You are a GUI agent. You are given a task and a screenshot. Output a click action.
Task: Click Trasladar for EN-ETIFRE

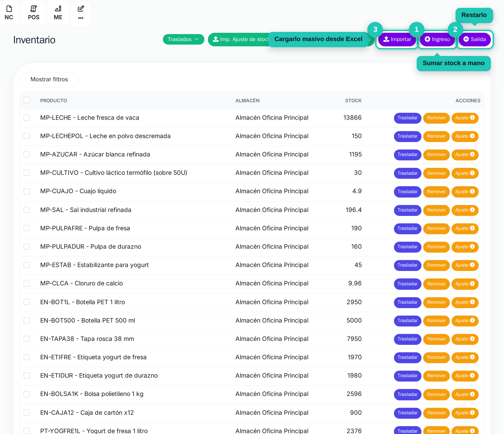tap(407, 357)
